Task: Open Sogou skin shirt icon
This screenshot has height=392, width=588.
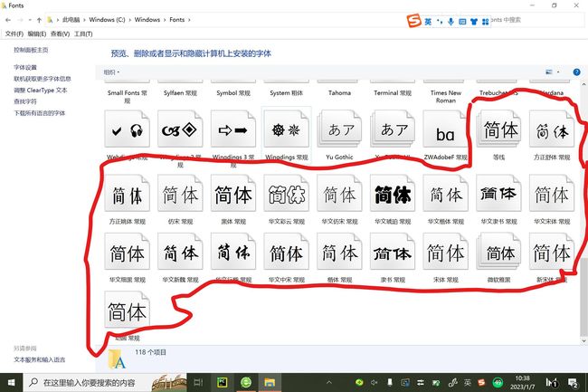Action: (474, 22)
